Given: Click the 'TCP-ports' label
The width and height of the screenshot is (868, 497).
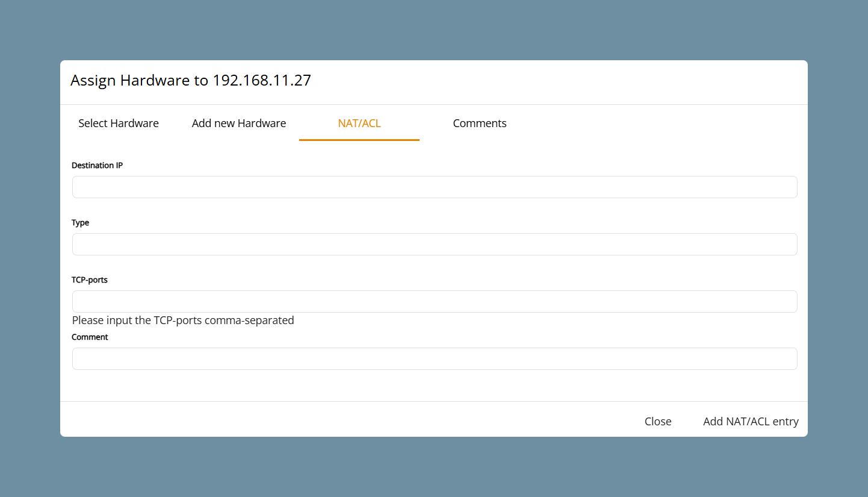Looking at the screenshot, I should click(x=90, y=280).
